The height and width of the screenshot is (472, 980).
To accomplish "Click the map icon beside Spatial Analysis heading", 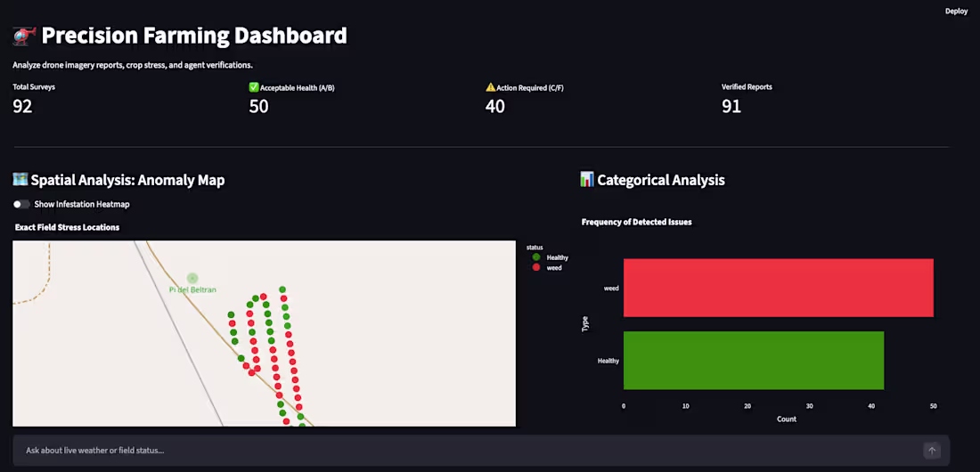I will [20, 180].
